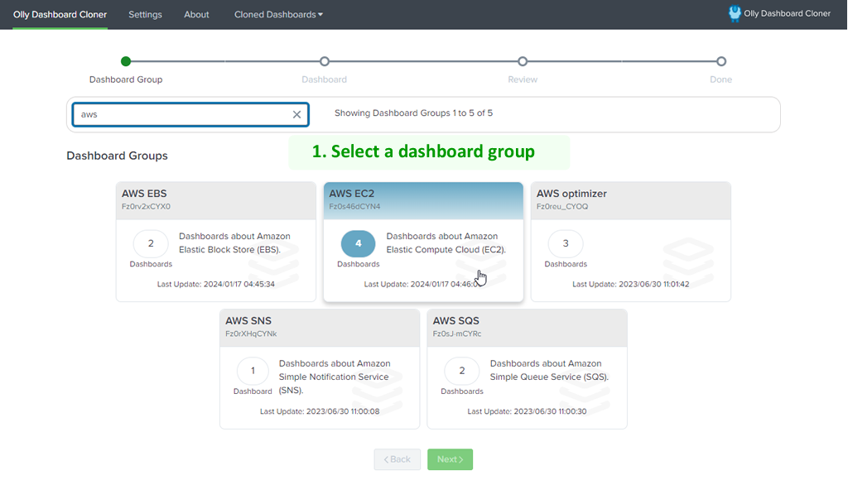The image size is (848, 504).
Task: Click the Done step label
Action: (721, 79)
